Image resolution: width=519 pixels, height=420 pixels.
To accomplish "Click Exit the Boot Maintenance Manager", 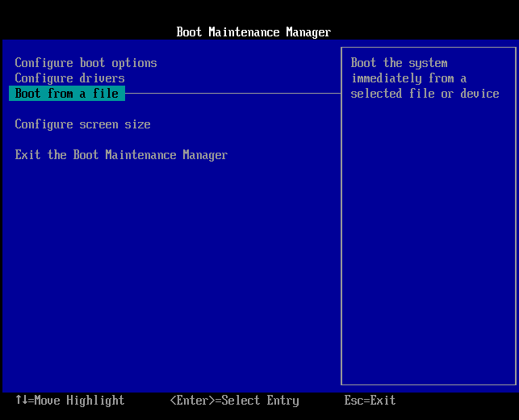I will click(x=121, y=155).
